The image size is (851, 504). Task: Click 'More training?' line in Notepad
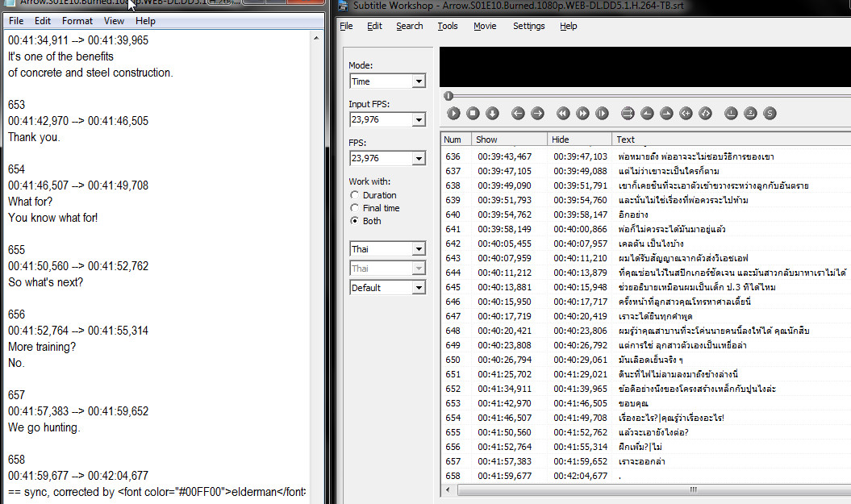(42, 347)
